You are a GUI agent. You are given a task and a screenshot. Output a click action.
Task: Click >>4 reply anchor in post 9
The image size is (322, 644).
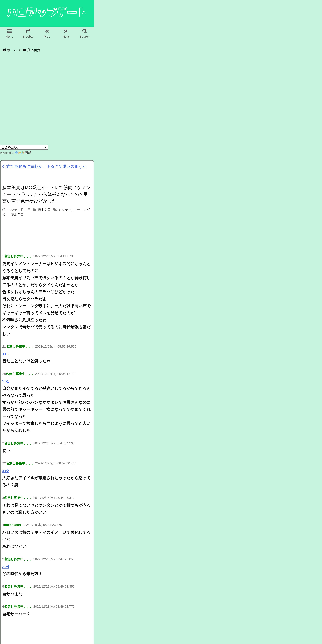(x=6, y=567)
